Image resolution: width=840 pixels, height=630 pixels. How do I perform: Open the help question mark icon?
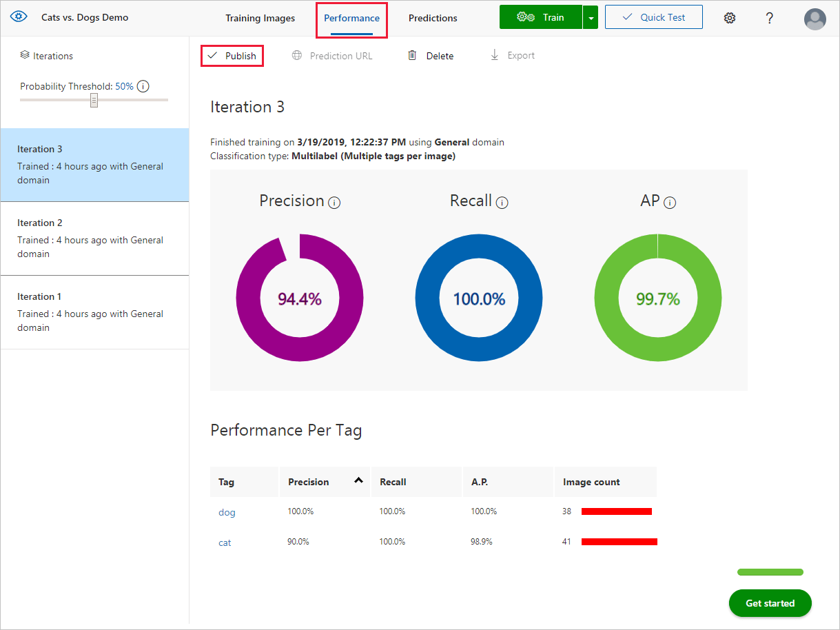pyautogui.click(x=770, y=17)
